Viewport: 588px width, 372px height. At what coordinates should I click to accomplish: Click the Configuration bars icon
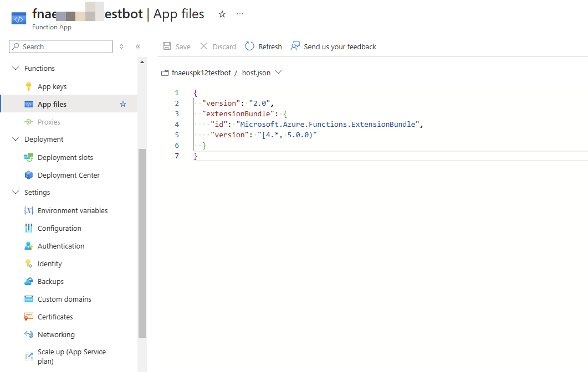(x=28, y=228)
